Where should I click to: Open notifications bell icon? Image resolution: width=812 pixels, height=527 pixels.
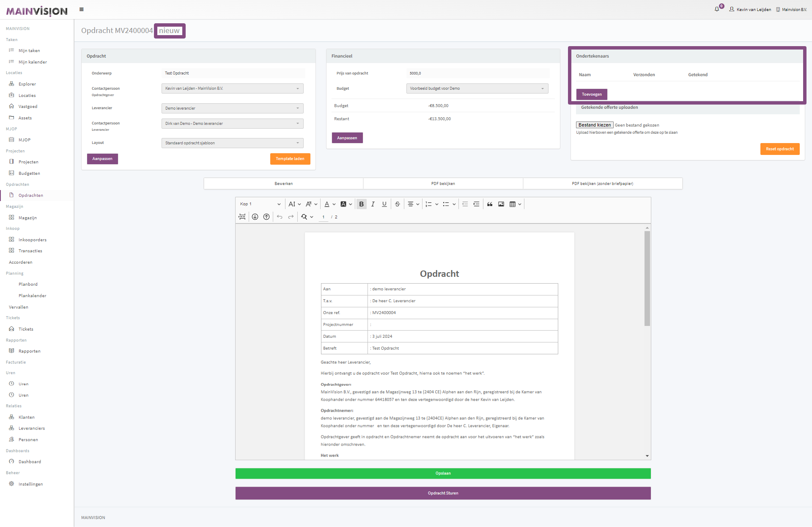click(x=717, y=9)
